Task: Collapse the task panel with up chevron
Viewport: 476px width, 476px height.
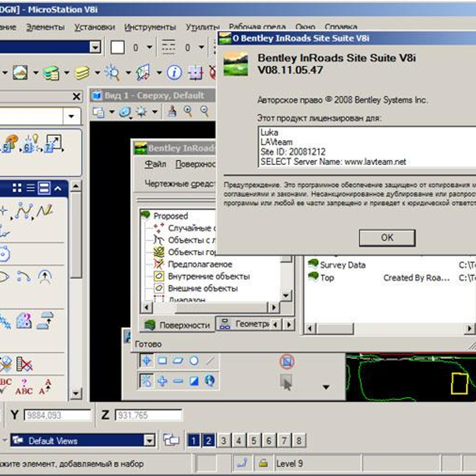Action: [x=58, y=188]
